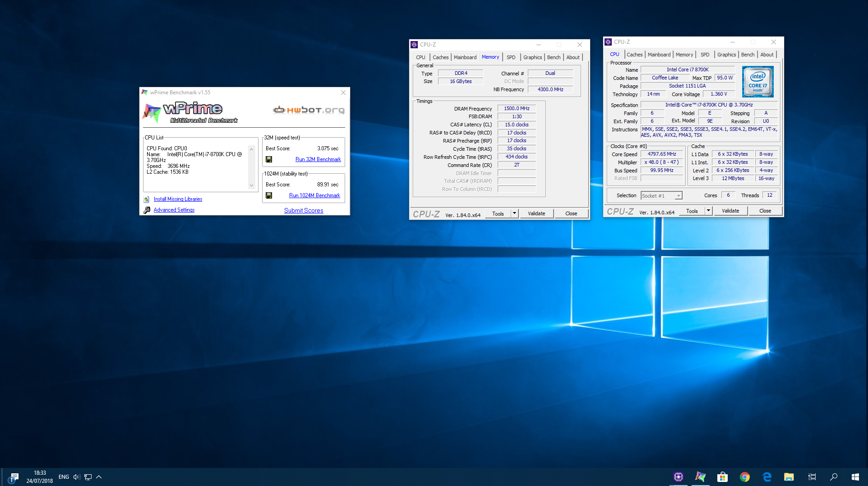Open SPD tab in Memory CPU-Z window
The width and height of the screenshot is (868, 486).
[x=511, y=57]
